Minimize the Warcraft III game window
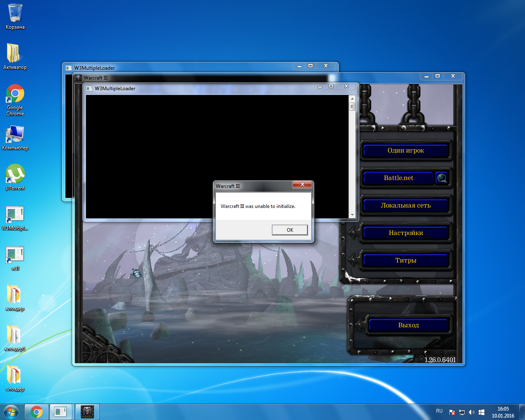Viewport: 525px width, 420px height. (x=427, y=76)
